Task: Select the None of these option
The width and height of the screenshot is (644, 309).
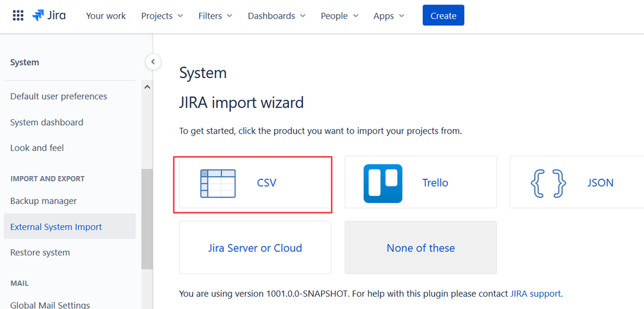Action: click(420, 248)
